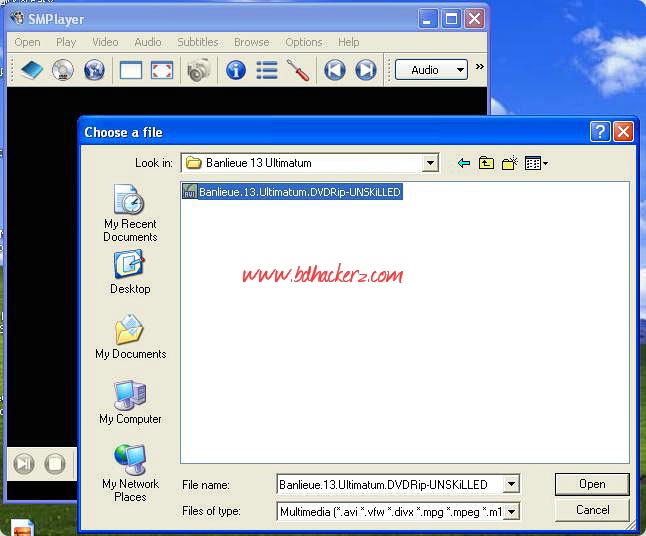Open the Help menu

coord(349,42)
